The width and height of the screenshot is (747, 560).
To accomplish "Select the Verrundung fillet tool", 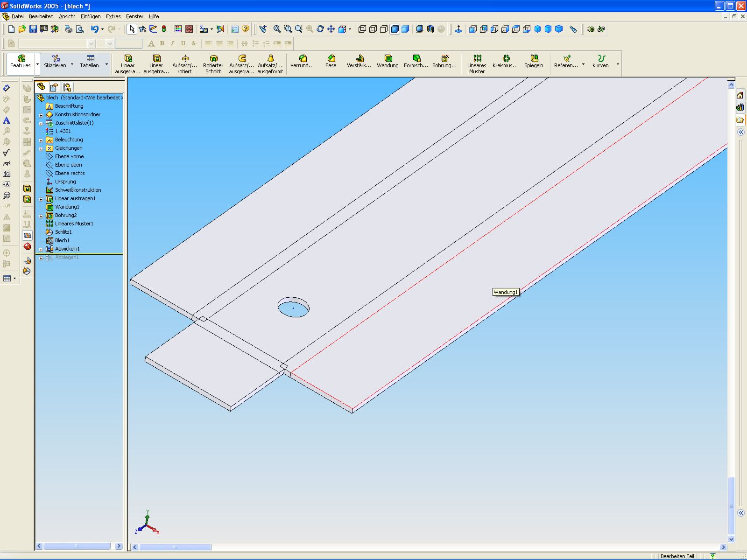I will coord(302,61).
